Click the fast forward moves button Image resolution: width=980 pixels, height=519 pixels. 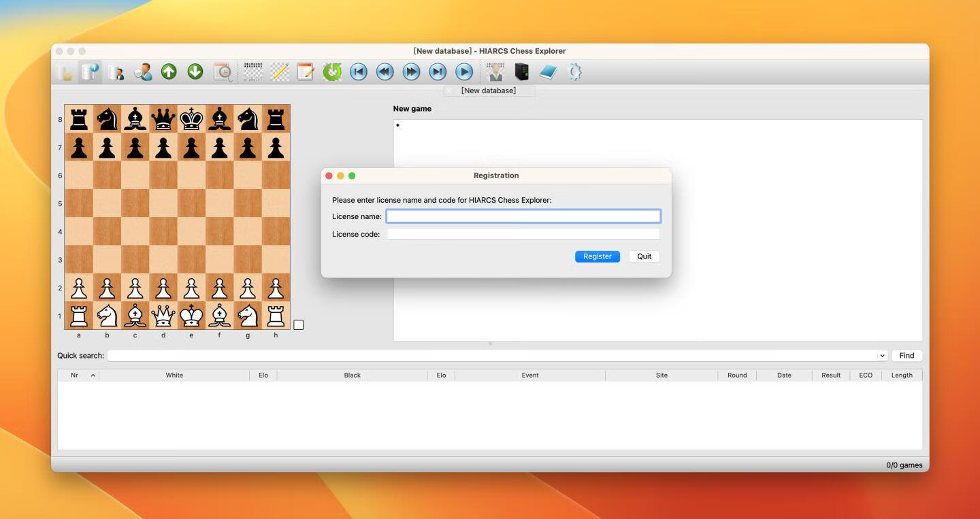pyautogui.click(x=411, y=72)
